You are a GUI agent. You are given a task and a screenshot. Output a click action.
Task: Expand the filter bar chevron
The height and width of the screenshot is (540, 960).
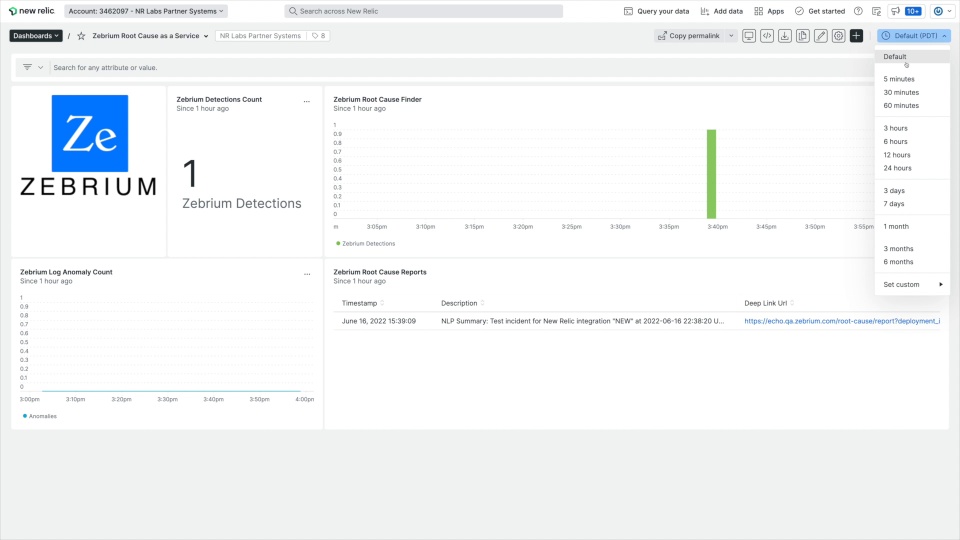tap(40, 67)
